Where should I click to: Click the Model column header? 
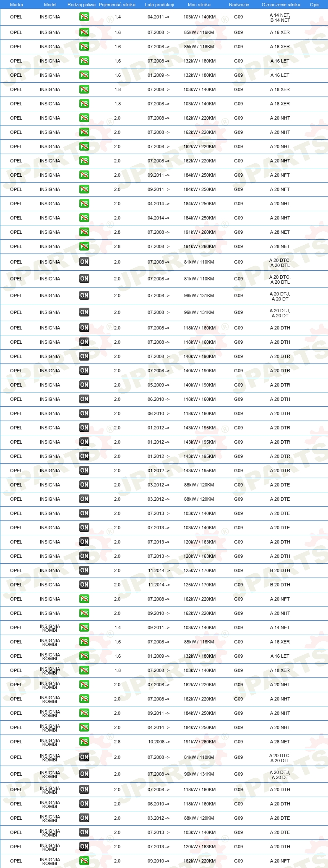click(50, 5)
